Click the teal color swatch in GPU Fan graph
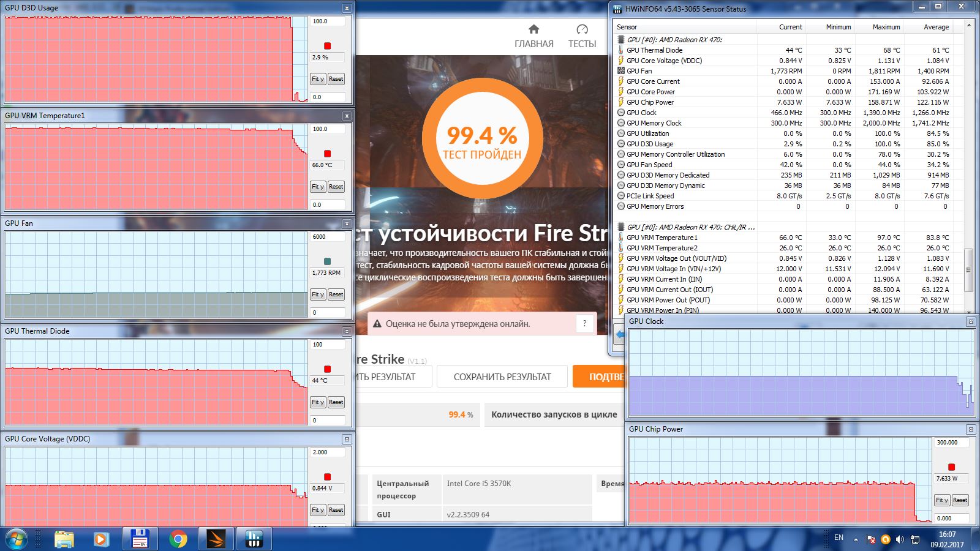The image size is (980, 551). point(327,261)
